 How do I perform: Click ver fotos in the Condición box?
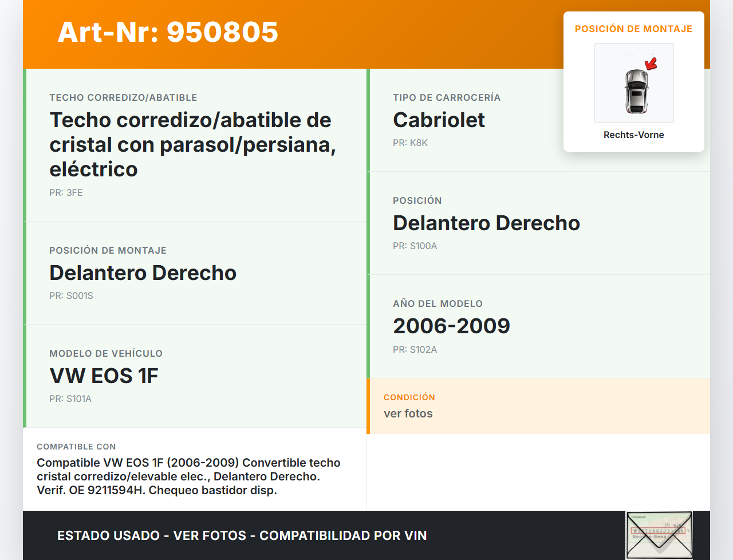coord(408,413)
